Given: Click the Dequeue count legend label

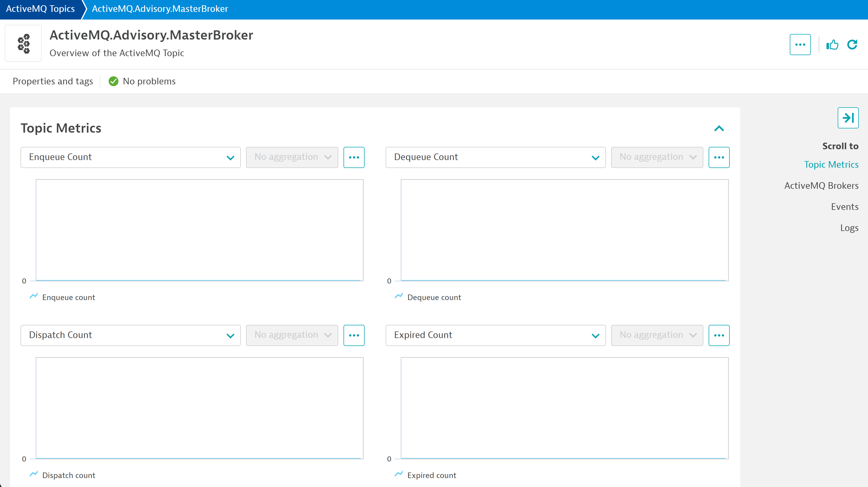Looking at the screenshot, I should [x=434, y=297].
